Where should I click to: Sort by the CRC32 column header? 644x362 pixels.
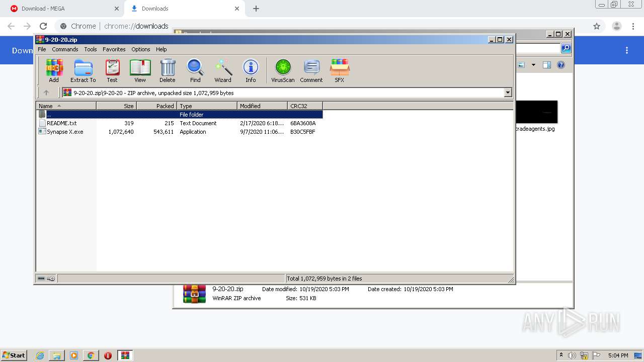point(305,106)
